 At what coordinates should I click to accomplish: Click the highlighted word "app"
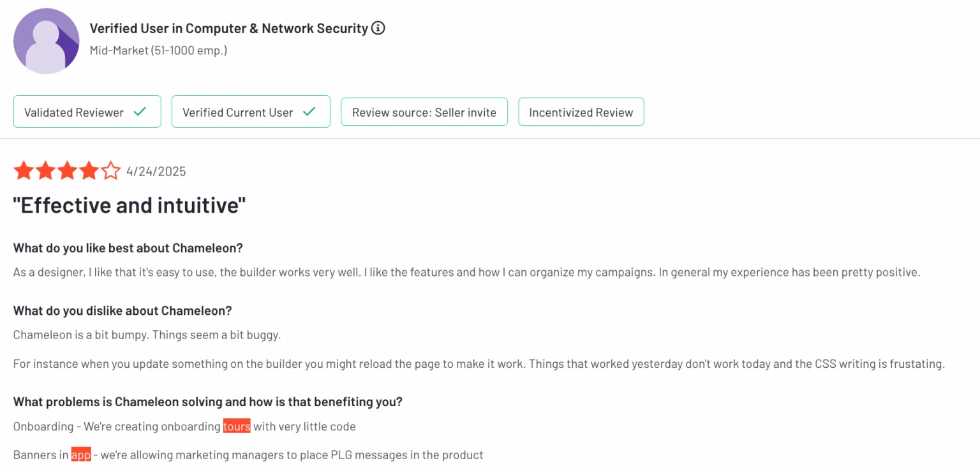pyautogui.click(x=81, y=455)
